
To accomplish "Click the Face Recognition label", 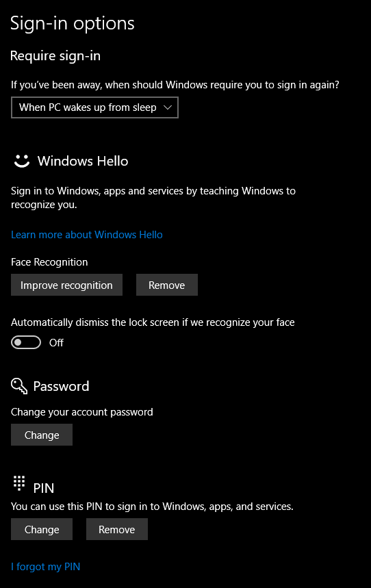I will [49, 262].
